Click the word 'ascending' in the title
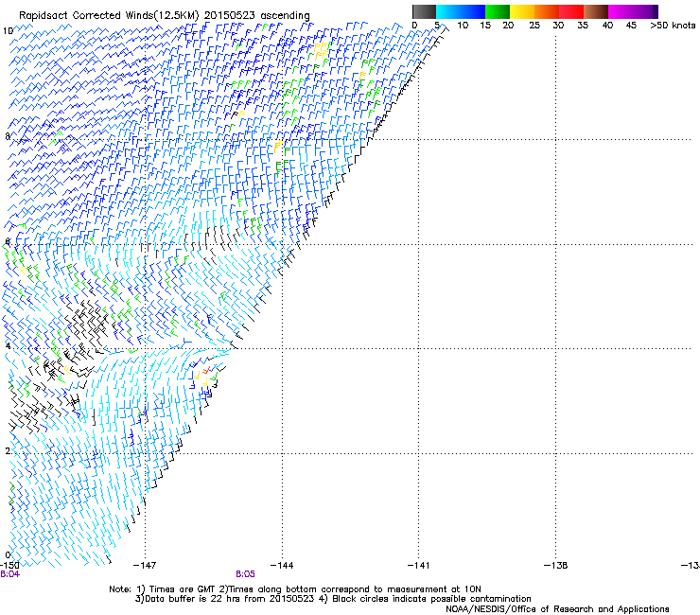Image resolution: width=700 pixels, height=615 pixels. point(285,16)
